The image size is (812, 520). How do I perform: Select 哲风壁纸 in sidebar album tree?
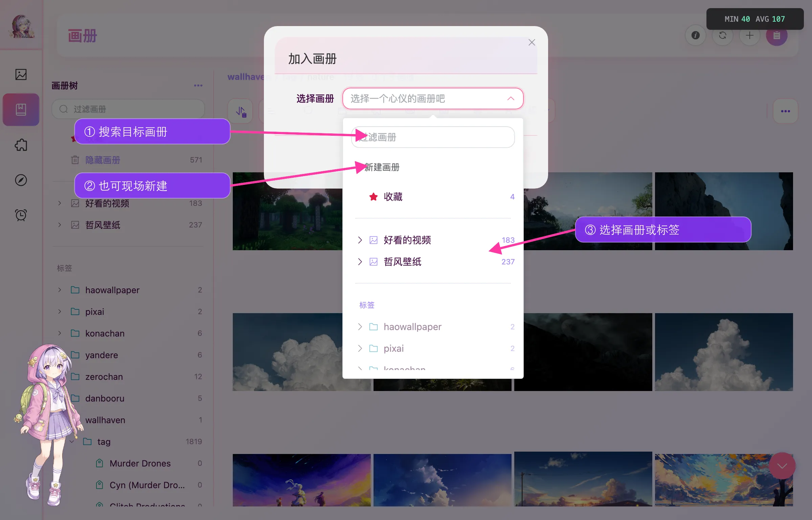point(129,225)
